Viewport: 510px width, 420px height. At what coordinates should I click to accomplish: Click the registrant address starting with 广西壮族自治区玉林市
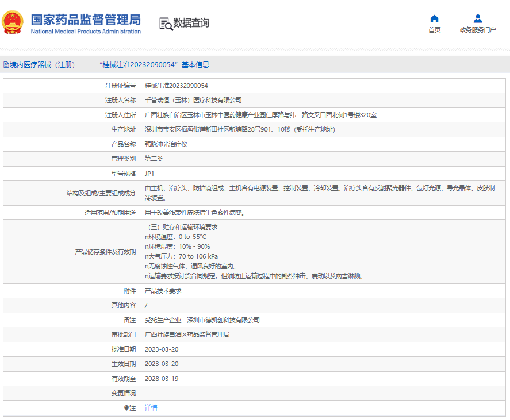click(260, 115)
